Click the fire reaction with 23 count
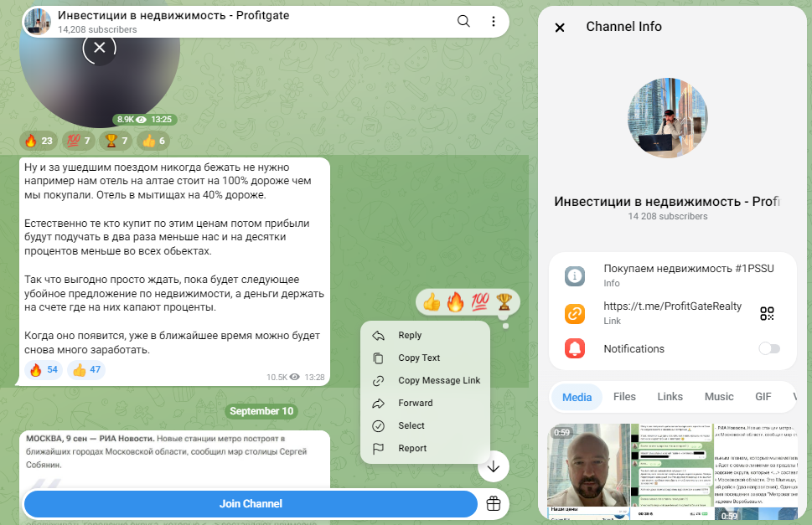Viewport: 812px width, 525px height. click(x=39, y=141)
